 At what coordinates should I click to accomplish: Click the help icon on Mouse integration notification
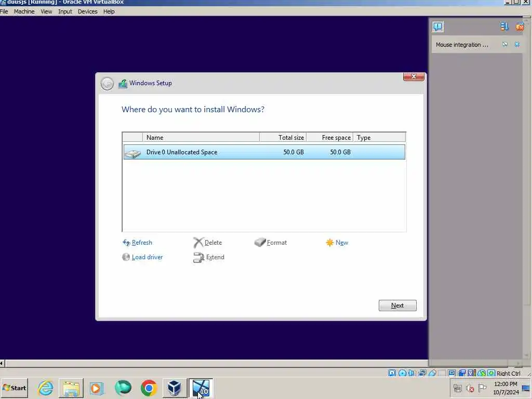pos(505,45)
